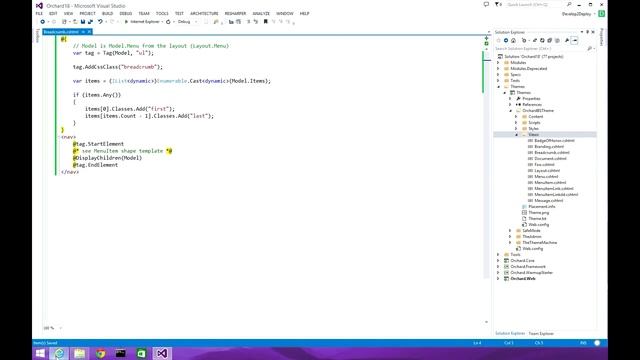Open the ARCHITECTURE menu
This screenshot has height=360, width=640.
point(204,13)
